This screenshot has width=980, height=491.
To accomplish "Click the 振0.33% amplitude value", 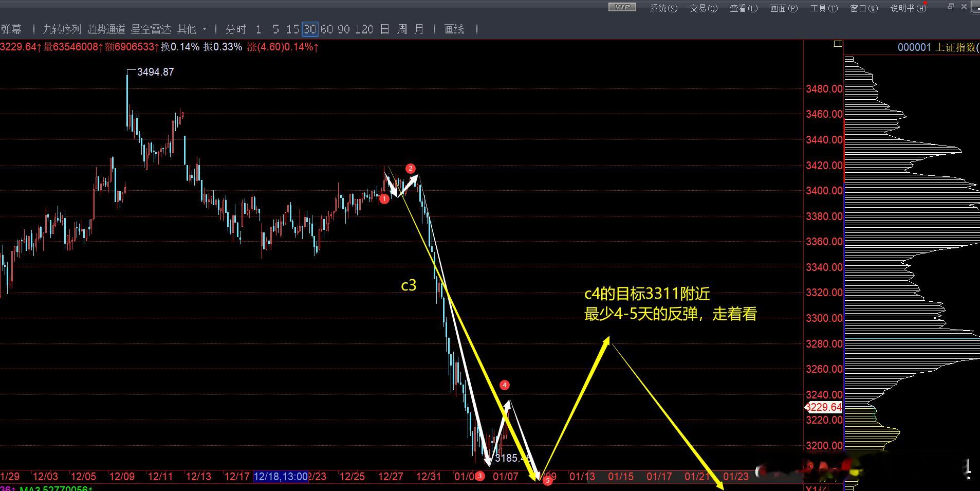I will (x=223, y=47).
